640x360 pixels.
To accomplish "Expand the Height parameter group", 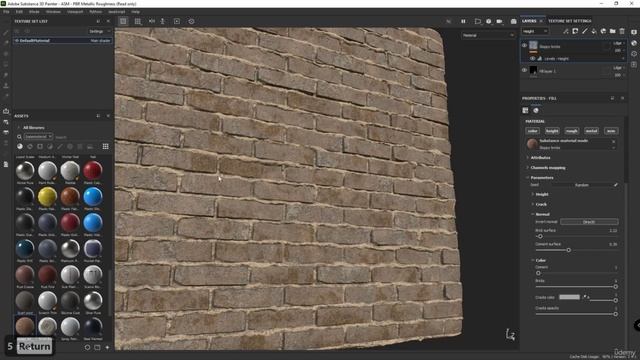I will coord(541,194).
